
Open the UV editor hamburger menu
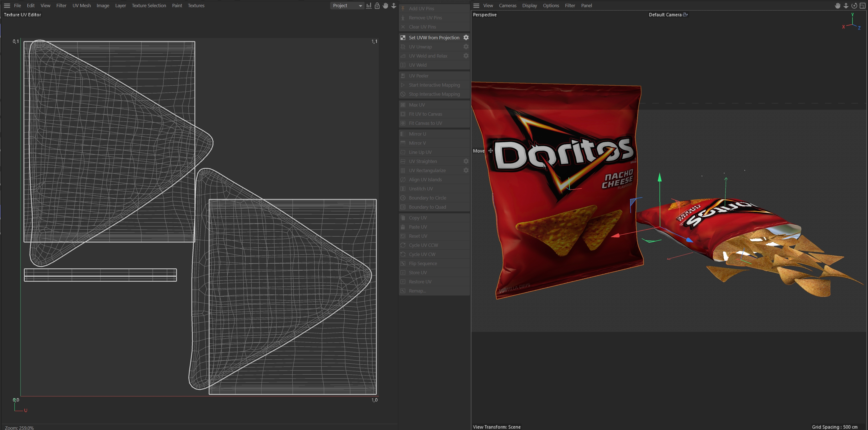pos(7,6)
